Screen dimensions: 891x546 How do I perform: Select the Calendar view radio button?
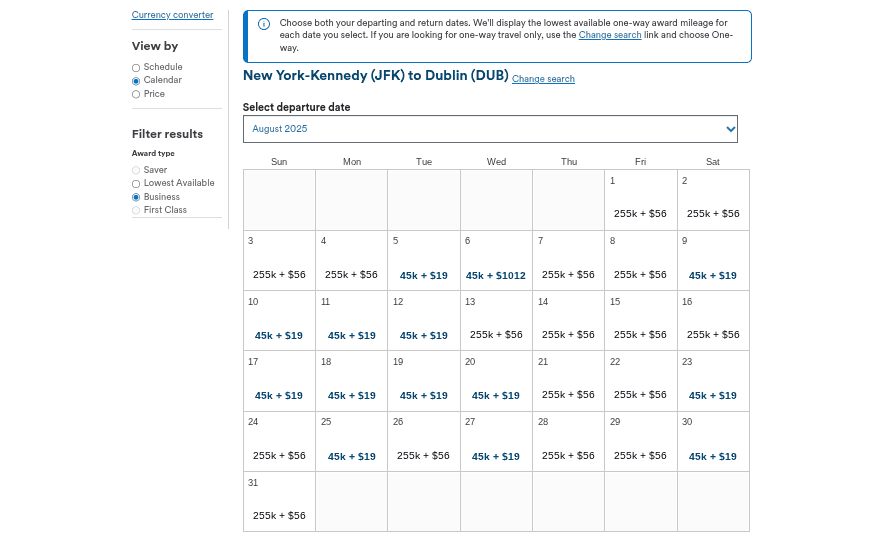pos(136,81)
